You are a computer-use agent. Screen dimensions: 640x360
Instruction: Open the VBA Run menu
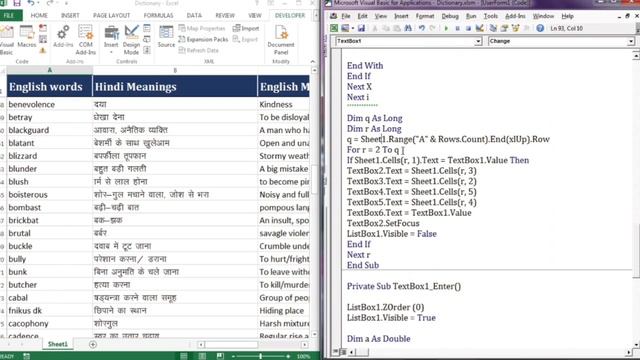[471, 16]
